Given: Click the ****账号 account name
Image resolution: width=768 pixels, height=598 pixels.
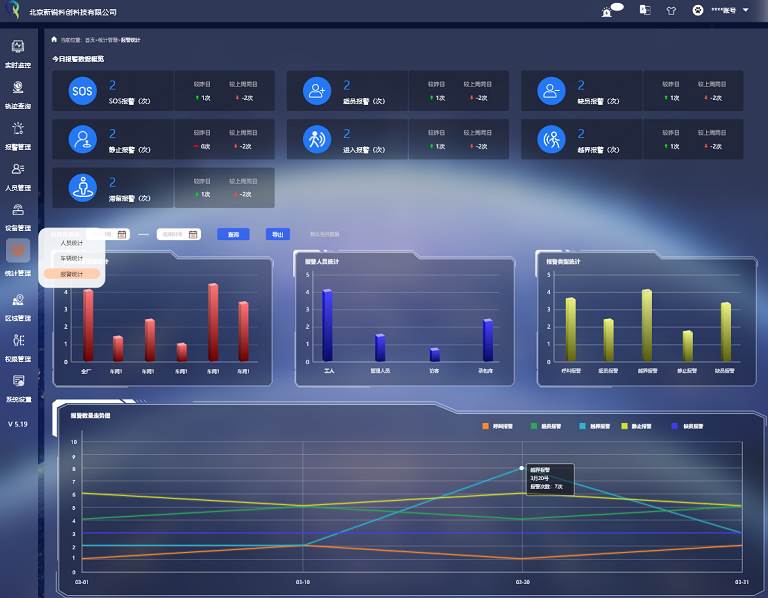Looking at the screenshot, I should [x=723, y=10].
